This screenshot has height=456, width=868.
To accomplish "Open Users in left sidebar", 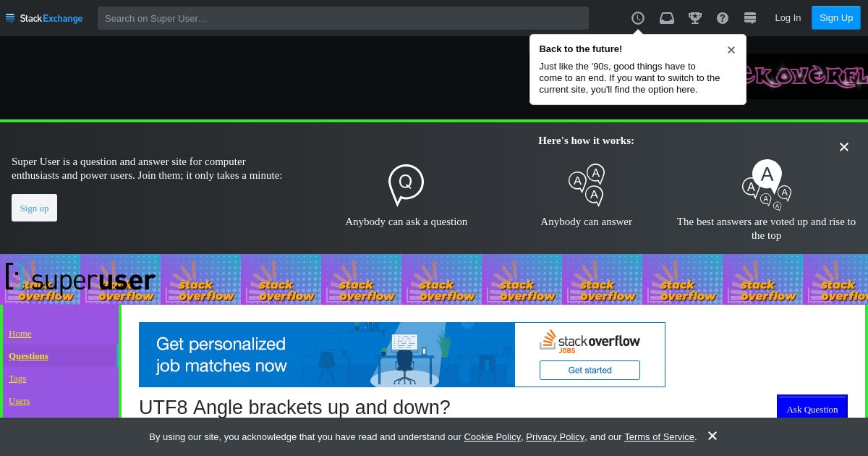I will (20, 401).
